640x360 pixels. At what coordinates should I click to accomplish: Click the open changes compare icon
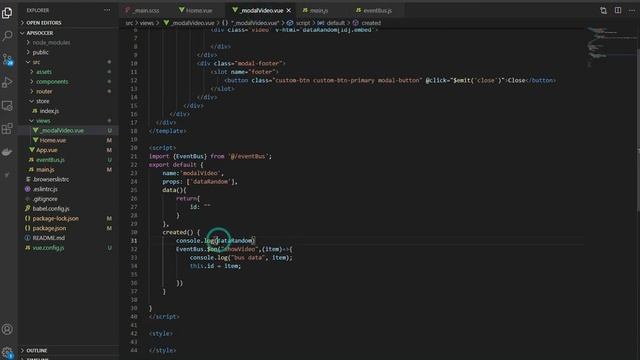[x=603, y=11]
